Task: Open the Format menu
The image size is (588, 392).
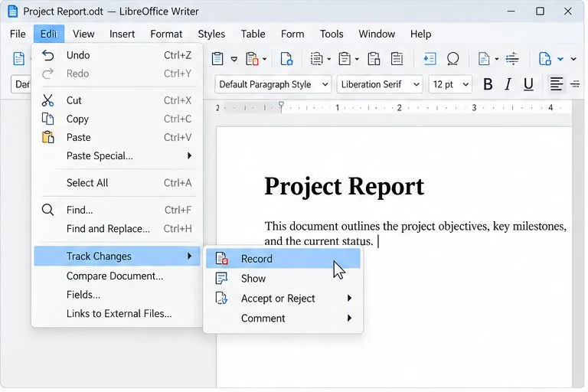Action: pos(166,34)
